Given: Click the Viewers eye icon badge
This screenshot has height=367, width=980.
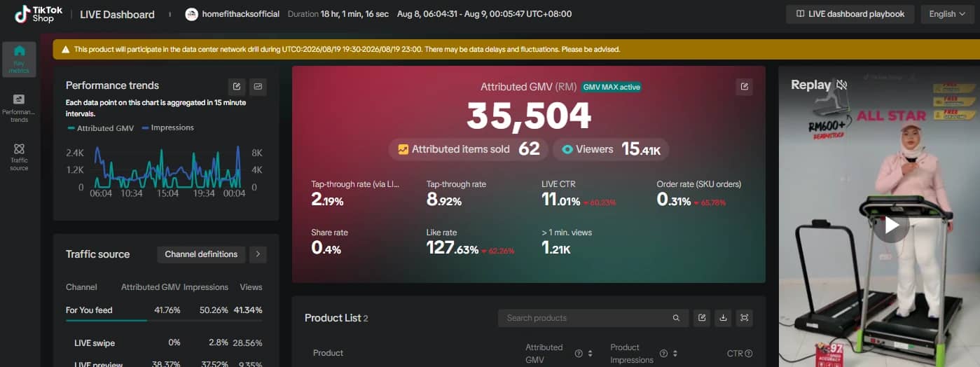Looking at the screenshot, I should pos(567,149).
